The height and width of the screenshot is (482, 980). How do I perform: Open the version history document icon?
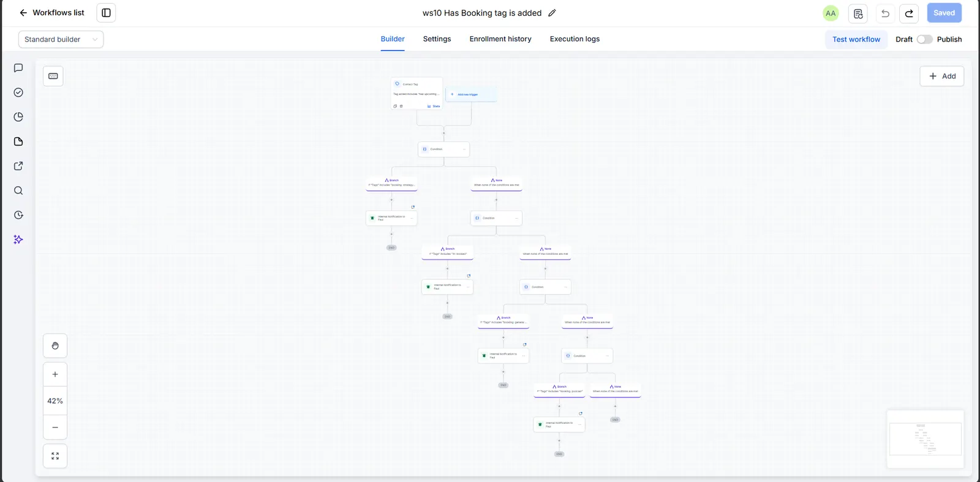pyautogui.click(x=858, y=13)
